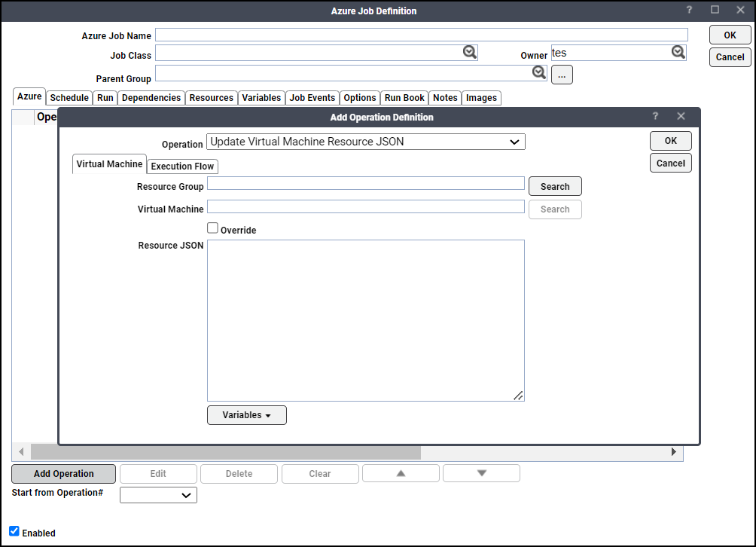Uncheck the Enabled checkbox
Viewport: 756px width, 547px height.
click(14, 532)
